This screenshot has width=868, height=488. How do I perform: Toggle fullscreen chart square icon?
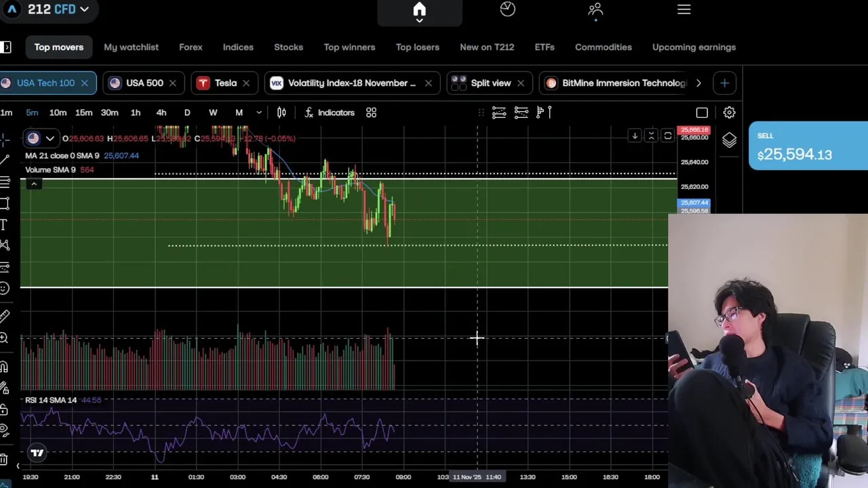pyautogui.click(x=702, y=113)
